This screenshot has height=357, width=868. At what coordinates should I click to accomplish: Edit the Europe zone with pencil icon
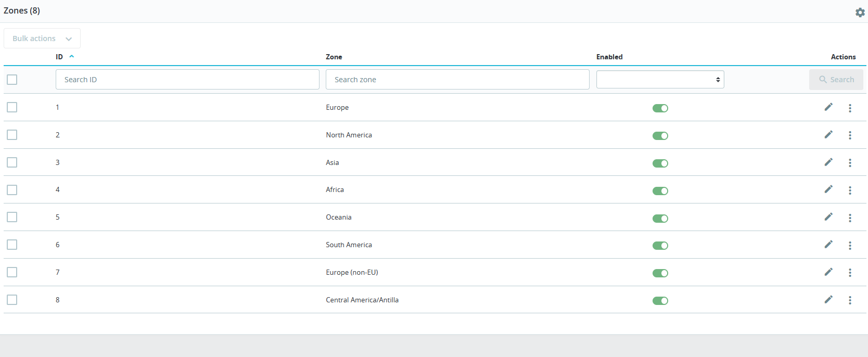coord(828,107)
